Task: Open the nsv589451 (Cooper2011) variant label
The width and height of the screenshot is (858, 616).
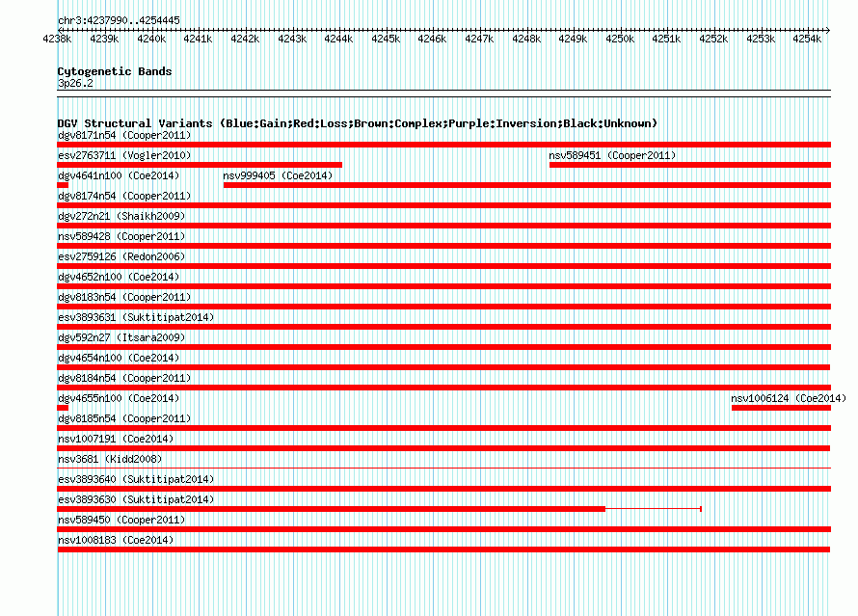Action: [612, 156]
